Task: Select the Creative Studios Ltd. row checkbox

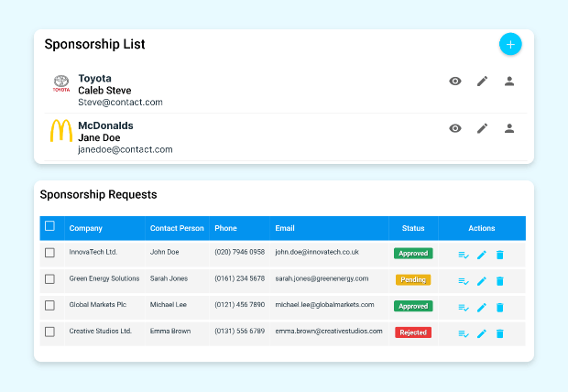Action: point(50,332)
